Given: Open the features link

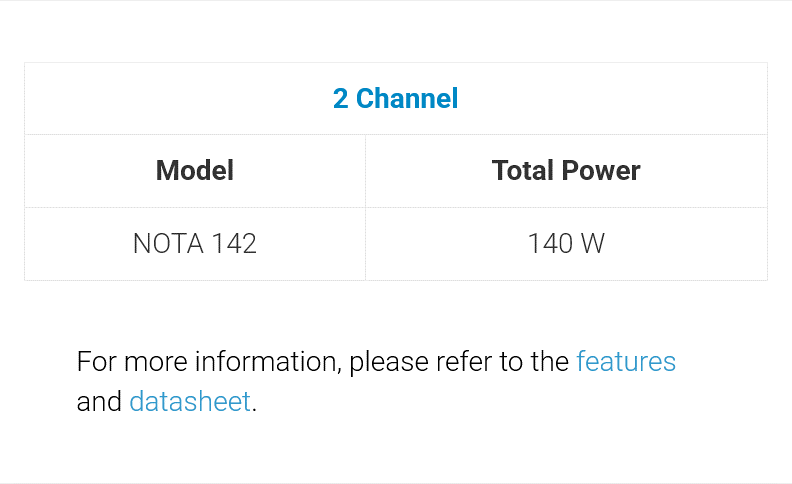Looking at the screenshot, I should click(626, 362).
